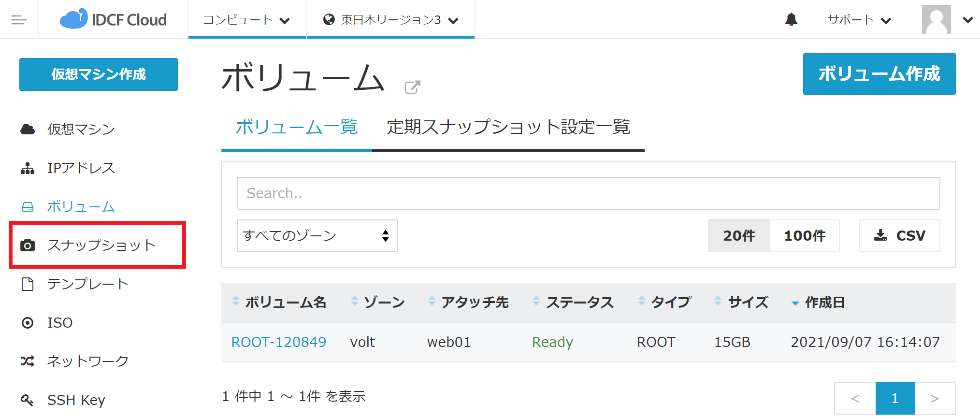Show 100件 per page
Viewport: 980px width, 419px height.
click(804, 236)
